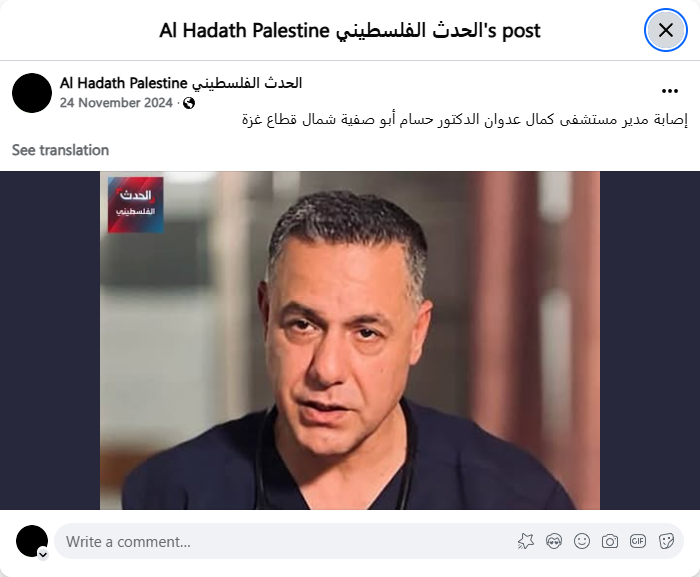Click the sparkle star icon in comment box
The image size is (700, 577).
pos(526,541)
